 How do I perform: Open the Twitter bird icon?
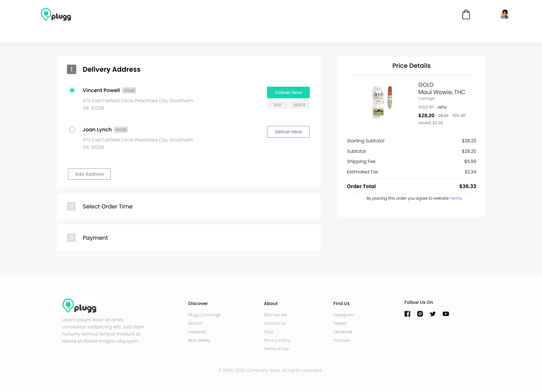click(x=433, y=314)
